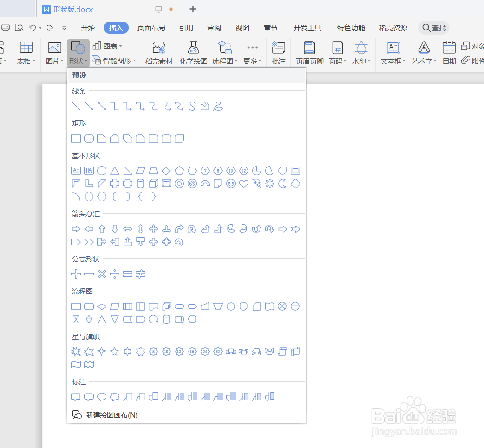Open the quick access customize arrow
Screen dimensions: 484x448
click(64, 28)
